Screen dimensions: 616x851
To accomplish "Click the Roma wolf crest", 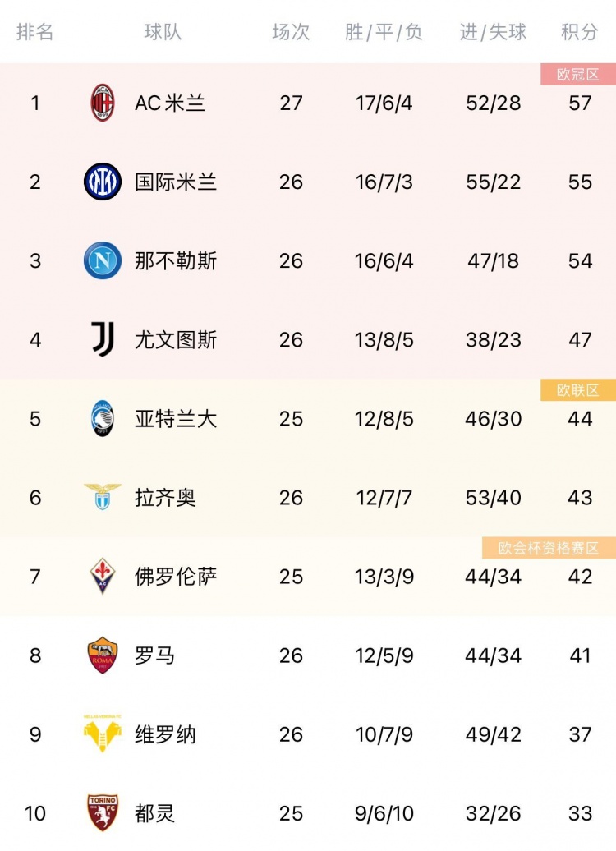I will pos(102,655).
